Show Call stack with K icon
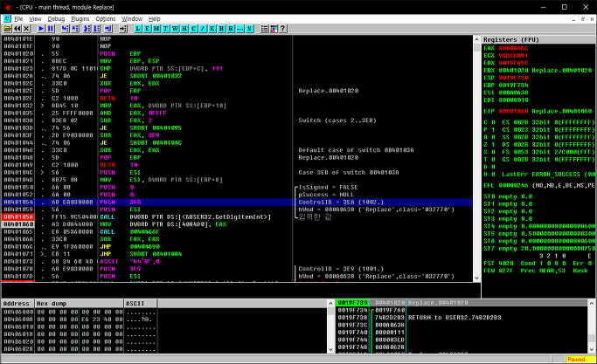 click(212, 29)
